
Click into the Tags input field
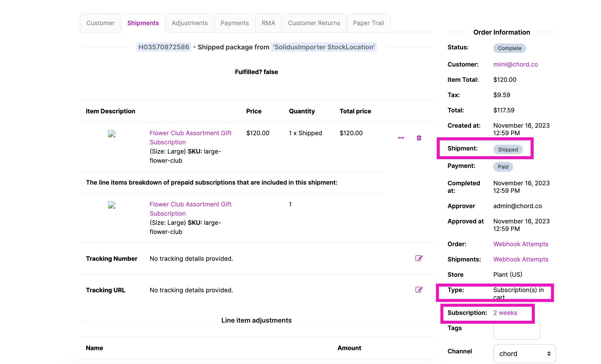(516, 330)
